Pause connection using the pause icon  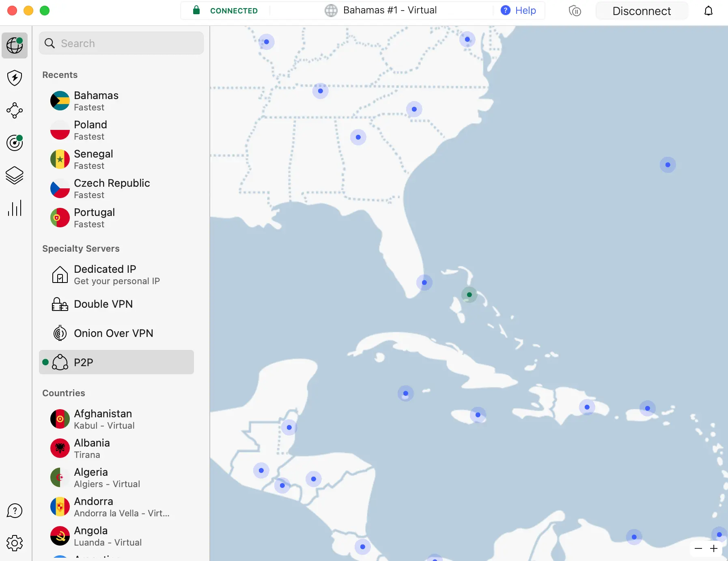click(575, 11)
